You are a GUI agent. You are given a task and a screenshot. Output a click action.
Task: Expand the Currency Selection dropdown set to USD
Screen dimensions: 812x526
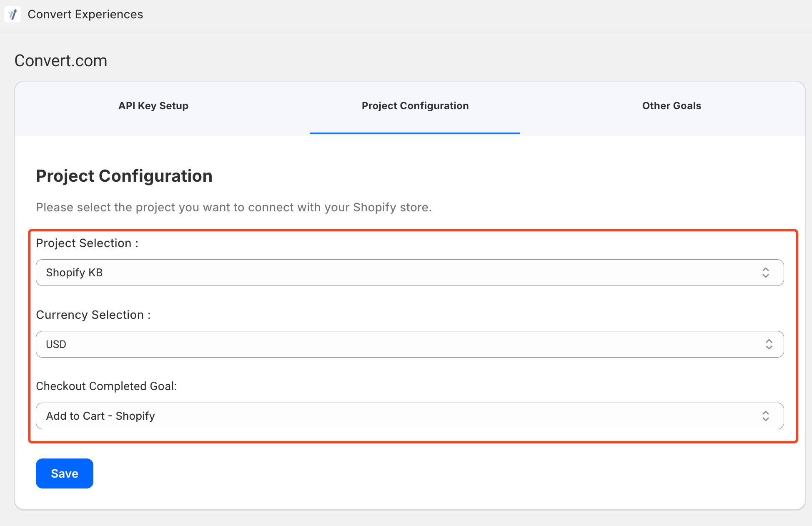409,344
